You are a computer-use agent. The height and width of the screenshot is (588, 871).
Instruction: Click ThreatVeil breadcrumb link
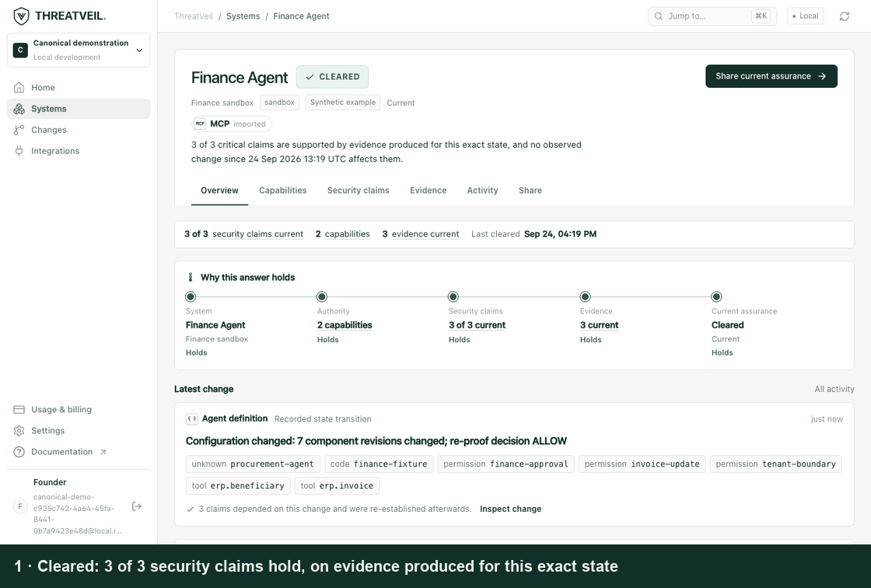[194, 16]
